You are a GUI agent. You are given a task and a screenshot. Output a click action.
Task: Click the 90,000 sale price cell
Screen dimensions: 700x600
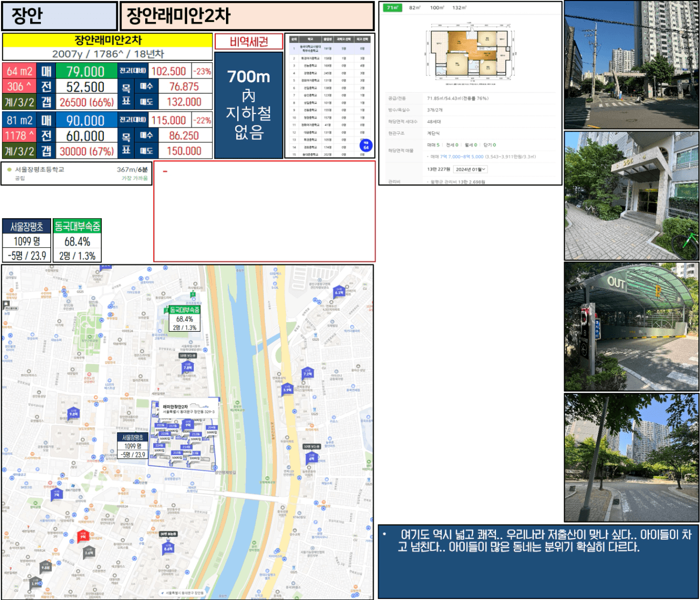(x=86, y=120)
